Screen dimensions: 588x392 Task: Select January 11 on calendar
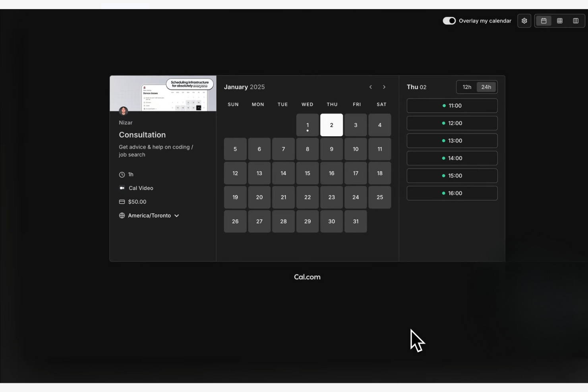[379, 149]
